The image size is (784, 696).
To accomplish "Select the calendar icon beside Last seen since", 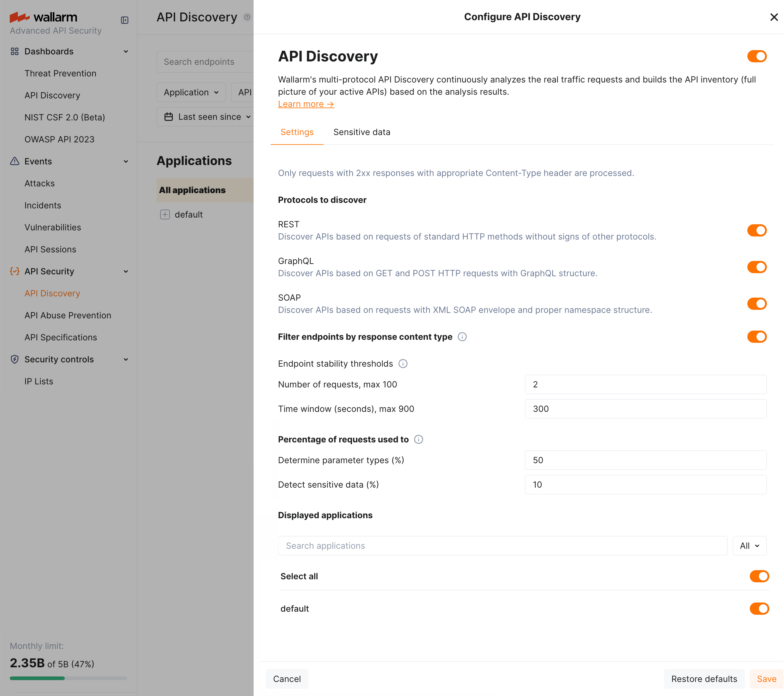I will (169, 117).
